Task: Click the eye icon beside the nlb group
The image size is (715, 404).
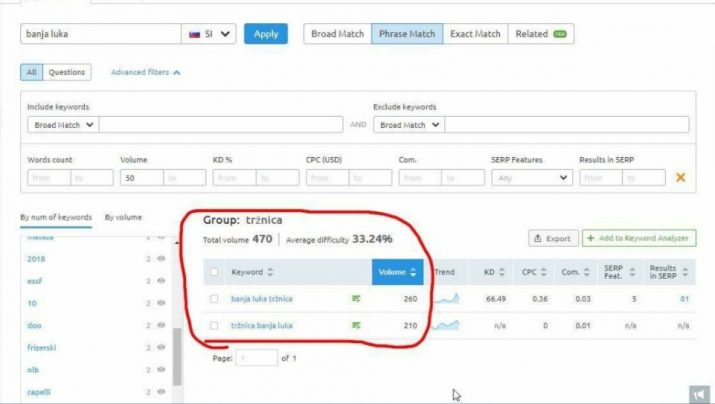Action: tap(163, 369)
